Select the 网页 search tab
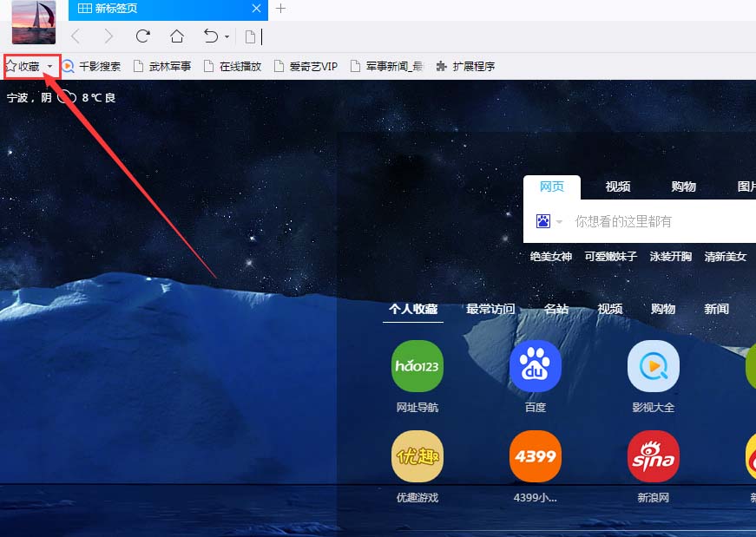This screenshot has height=537, width=756. pos(552,187)
